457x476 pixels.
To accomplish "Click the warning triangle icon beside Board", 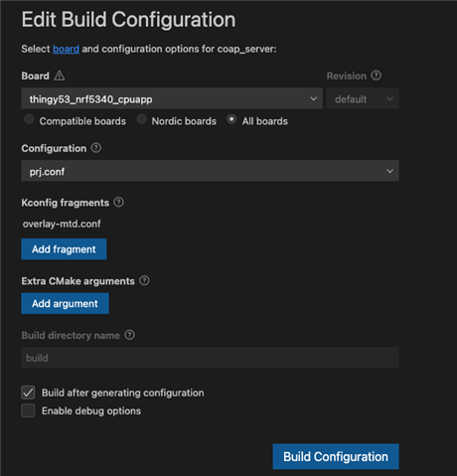I will pyautogui.click(x=60, y=76).
